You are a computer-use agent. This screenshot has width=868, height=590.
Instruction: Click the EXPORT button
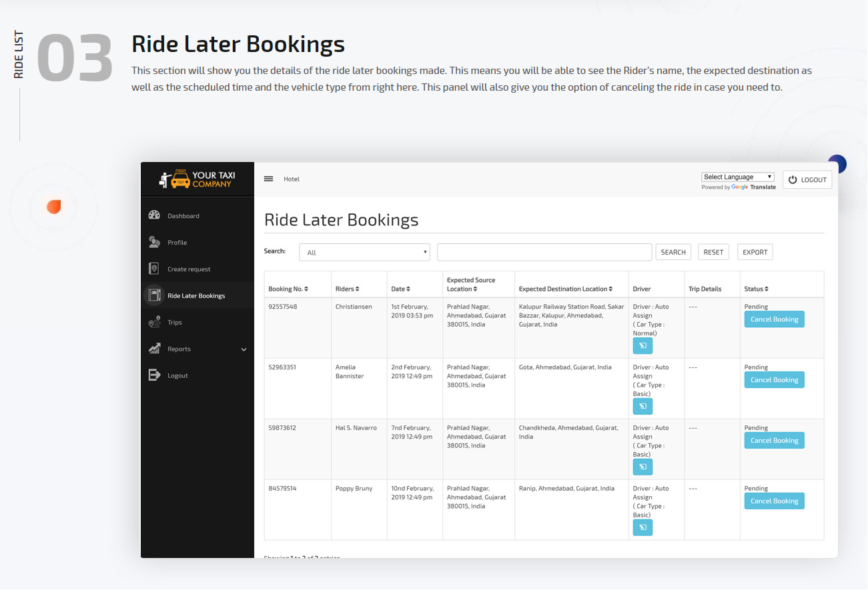click(755, 252)
